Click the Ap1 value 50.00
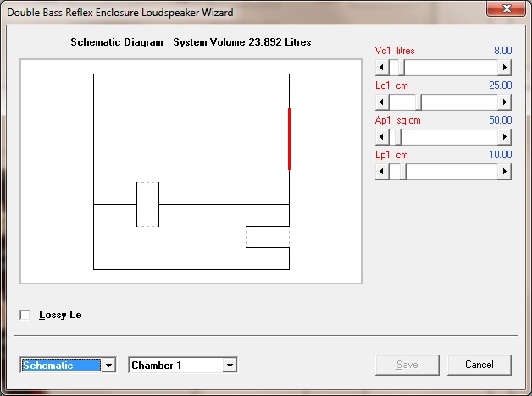 [x=501, y=120]
